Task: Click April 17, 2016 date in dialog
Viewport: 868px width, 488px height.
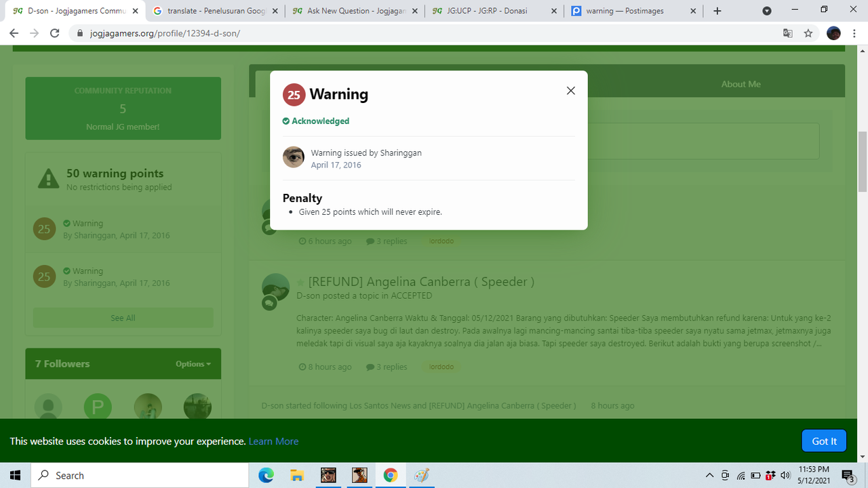Action: pyautogui.click(x=336, y=165)
